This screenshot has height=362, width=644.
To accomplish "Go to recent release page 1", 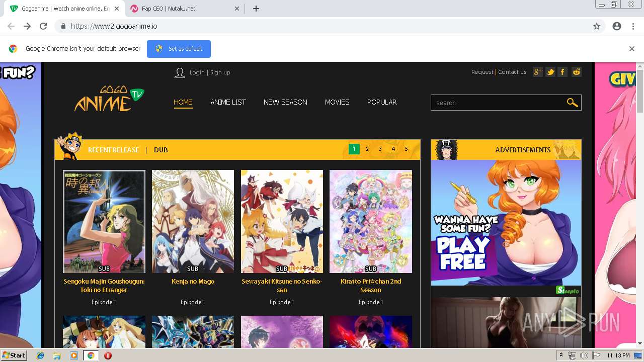I will coord(354,149).
